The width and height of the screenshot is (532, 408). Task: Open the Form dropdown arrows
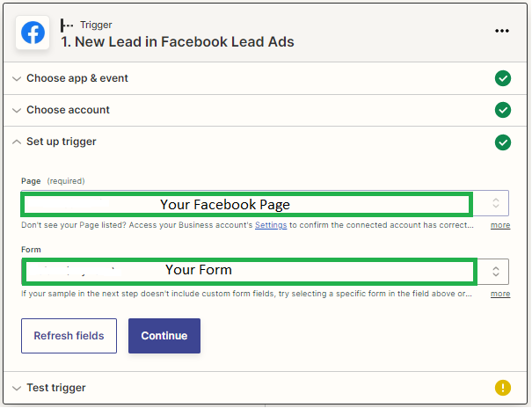495,272
